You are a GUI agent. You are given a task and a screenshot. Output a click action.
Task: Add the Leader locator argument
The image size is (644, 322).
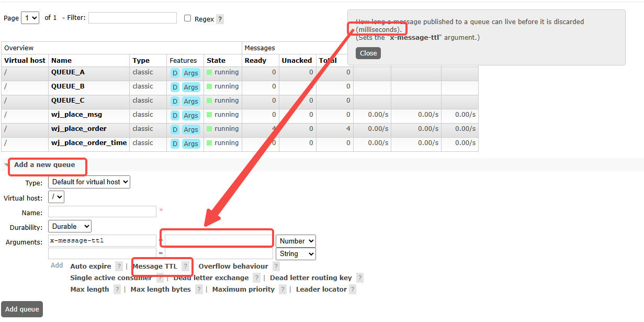pos(321,290)
